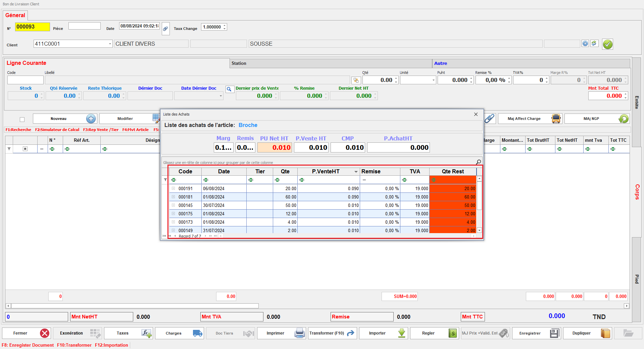Image resolution: width=644 pixels, height=349 pixels.
Task: Open the Client code 411C0001 dropdown
Action: (110, 44)
